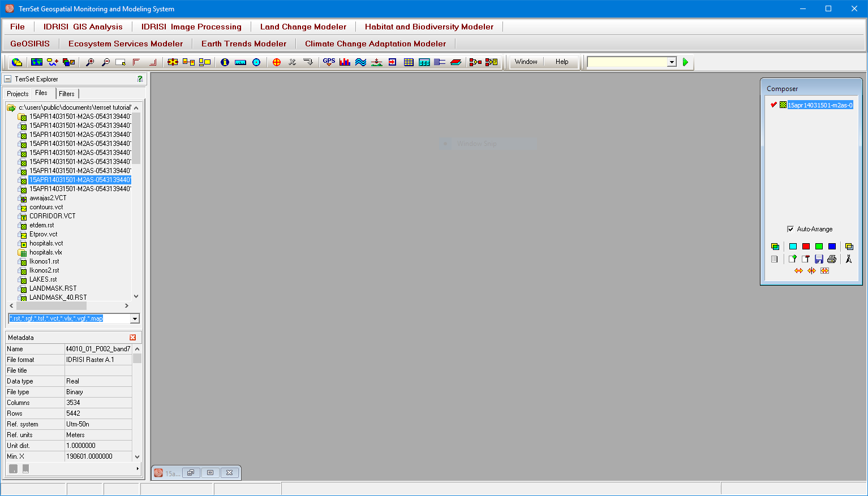Click the red band color swatch in Composer

coord(806,247)
